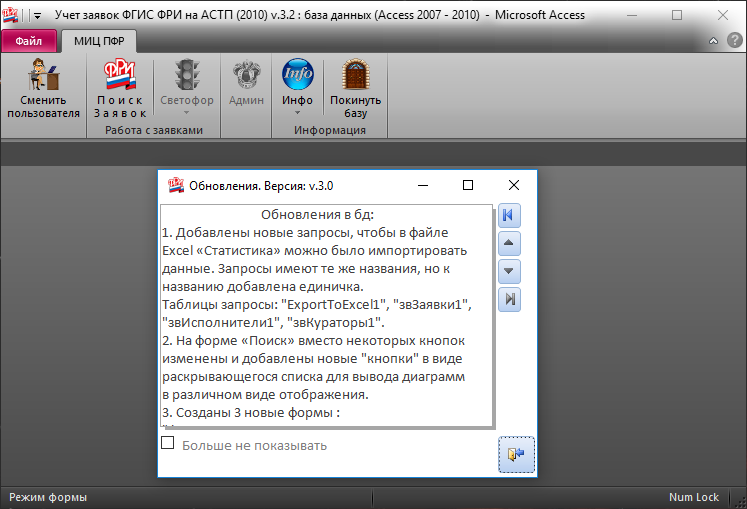Image resolution: width=747 pixels, height=509 pixels.
Task: Enable the Больше не показывать checkbox
Action: (168, 444)
